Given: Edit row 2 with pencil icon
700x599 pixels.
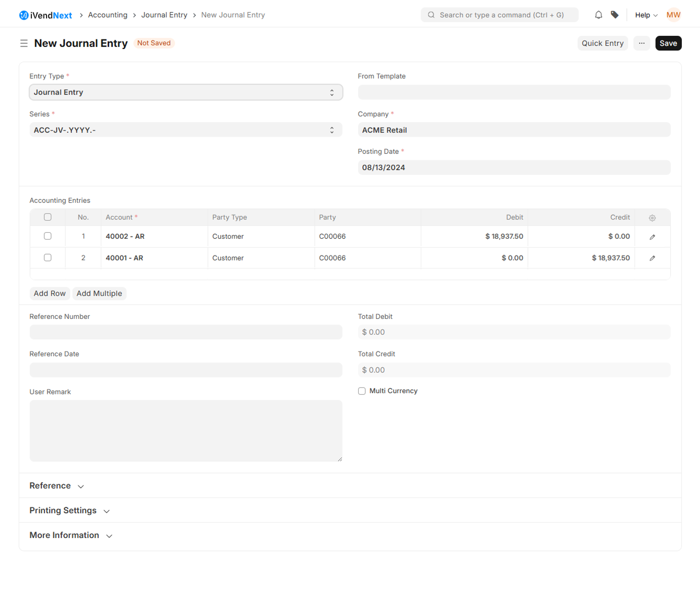Looking at the screenshot, I should (x=652, y=258).
